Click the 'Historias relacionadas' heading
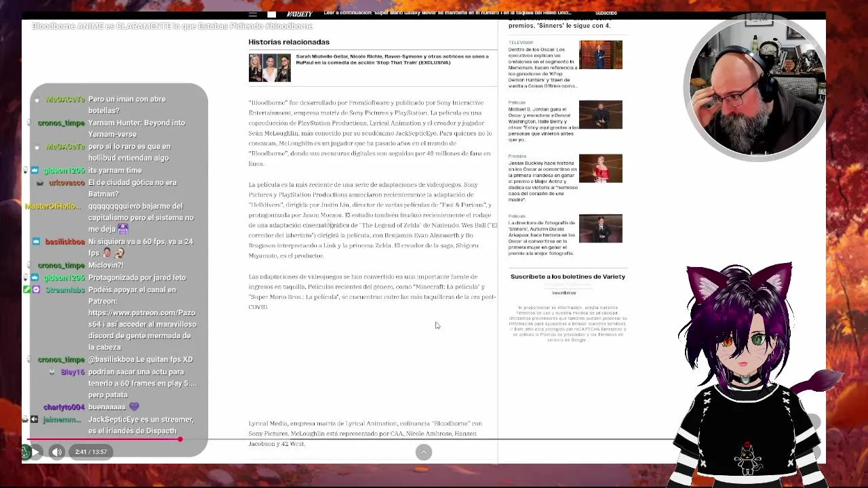868x488 pixels. click(x=289, y=42)
